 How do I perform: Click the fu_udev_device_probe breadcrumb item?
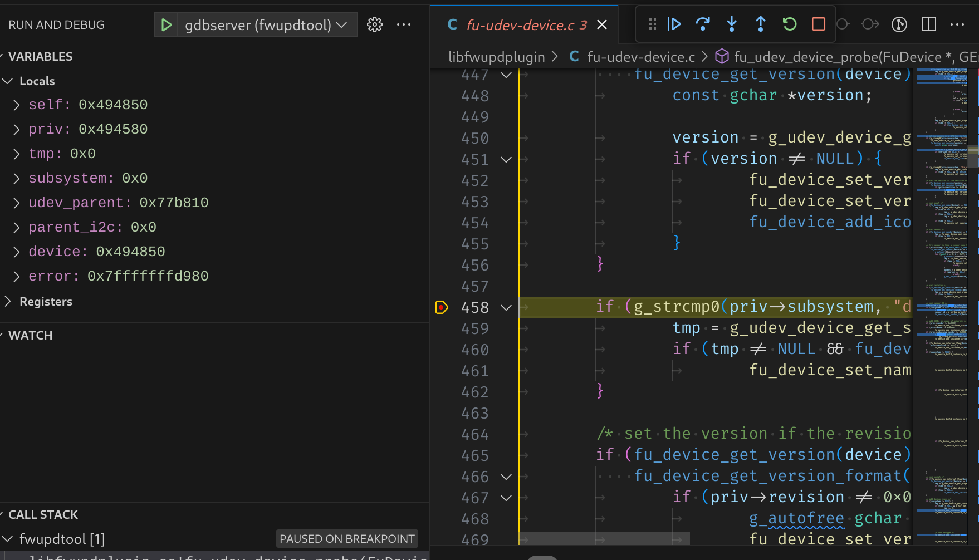pyautogui.click(x=835, y=57)
